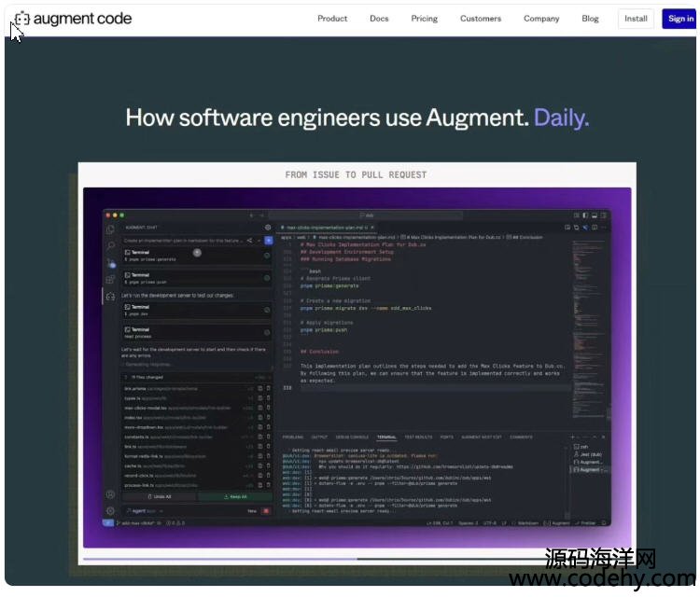This screenshot has width=700, height=597.
Task: Click the Augment Code logo
Action: [73, 19]
